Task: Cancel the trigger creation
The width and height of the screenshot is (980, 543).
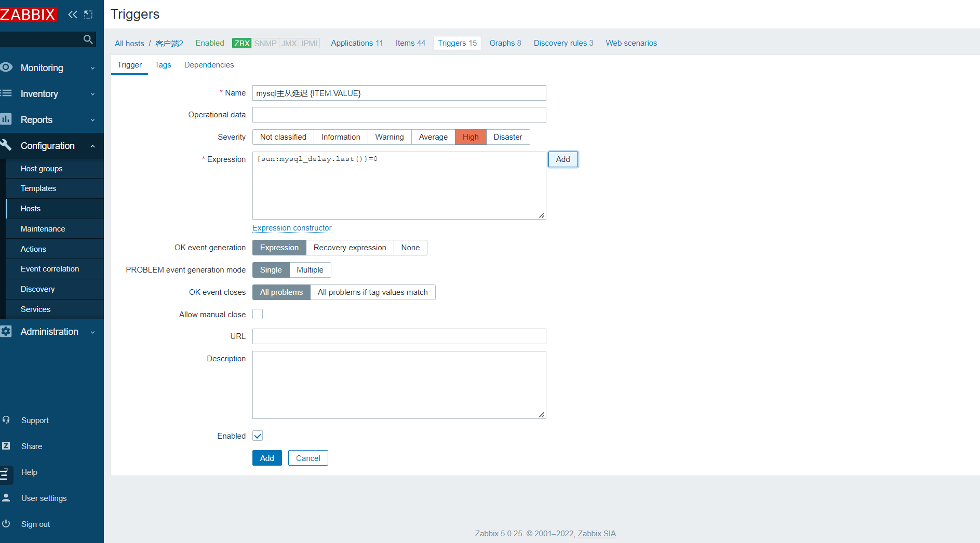Action: click(x=308, y=458)
